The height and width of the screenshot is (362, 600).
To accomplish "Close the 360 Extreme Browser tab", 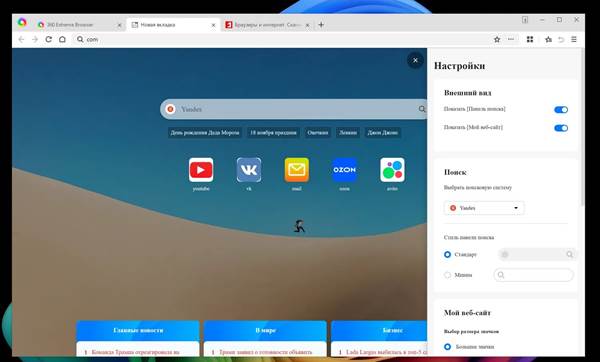I will (x=119, y=25).
